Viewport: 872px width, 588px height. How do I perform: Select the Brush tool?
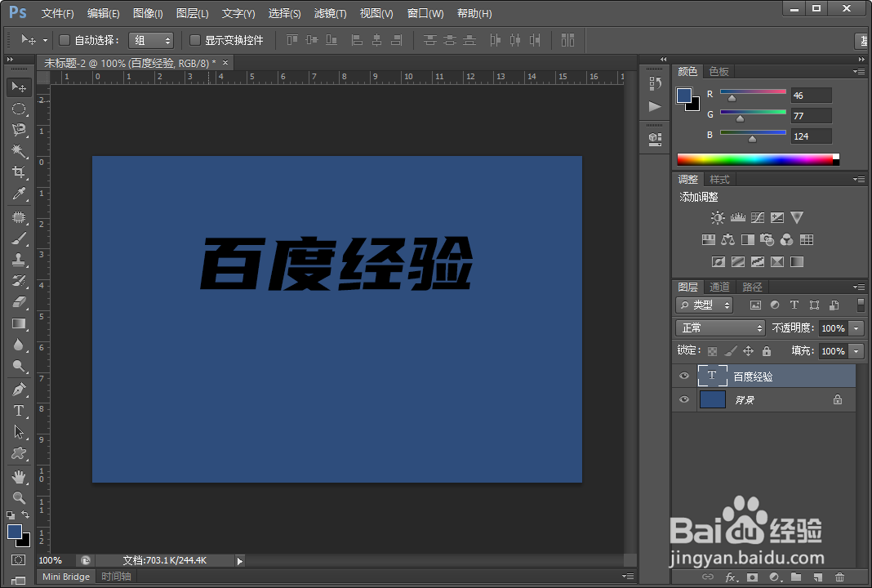(x=19, y=238)
